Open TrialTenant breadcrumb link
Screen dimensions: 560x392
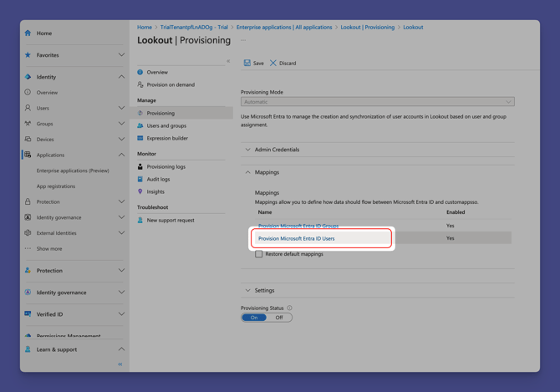click(x=194, y=27)
